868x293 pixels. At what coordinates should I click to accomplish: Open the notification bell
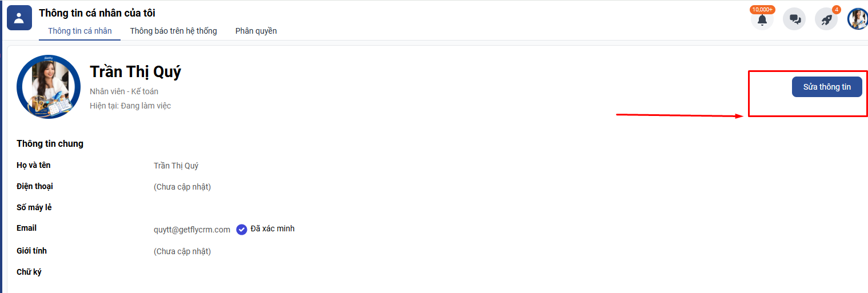(x=762, y=20)
